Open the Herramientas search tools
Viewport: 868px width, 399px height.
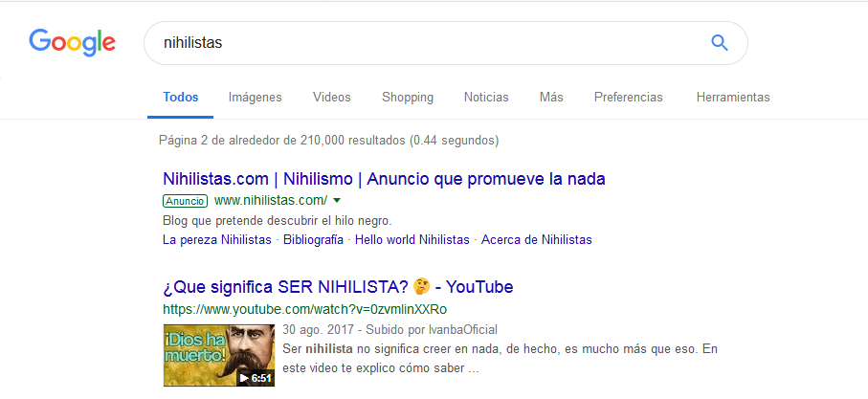[x=733, y=98]
